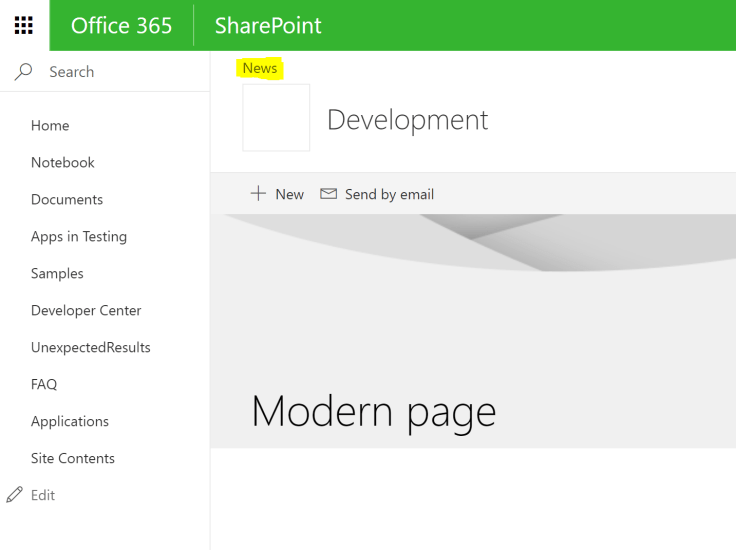The width and height of the screenshot is (736, 550).
Task: Click the plus icon for New
Action: 258,194
